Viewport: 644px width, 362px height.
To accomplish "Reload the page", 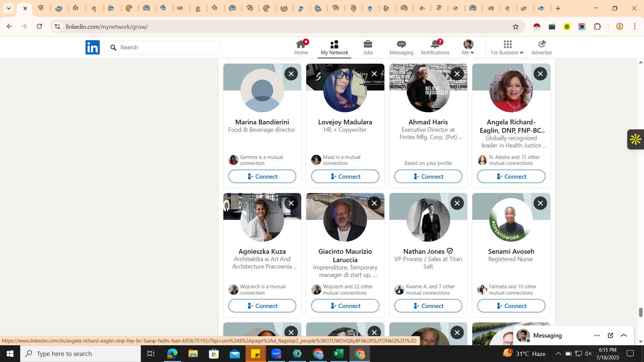I will point(40,26).
